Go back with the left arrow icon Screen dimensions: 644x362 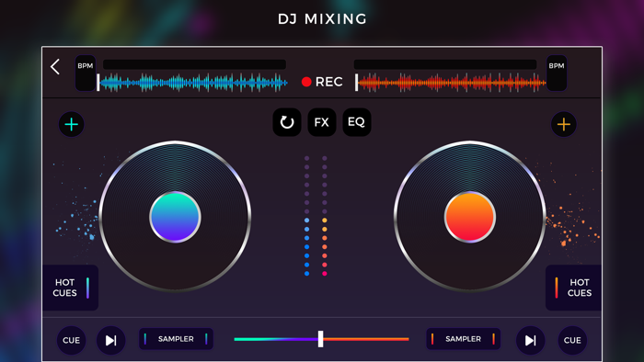55,66
